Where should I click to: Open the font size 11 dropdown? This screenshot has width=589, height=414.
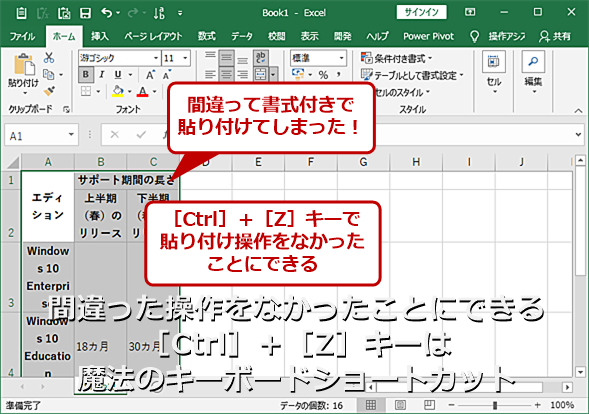pyautogui.click(x=185, y=58)
